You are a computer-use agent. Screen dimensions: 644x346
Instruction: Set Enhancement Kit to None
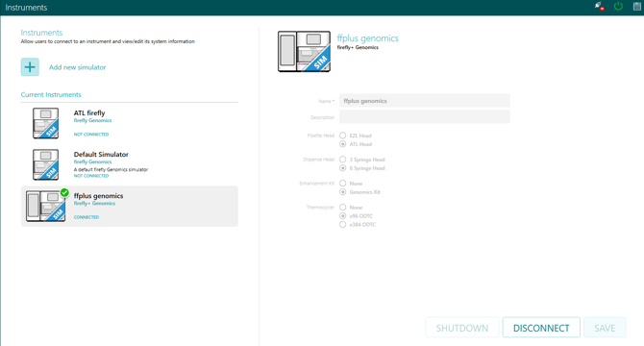[x=342, y=183]
